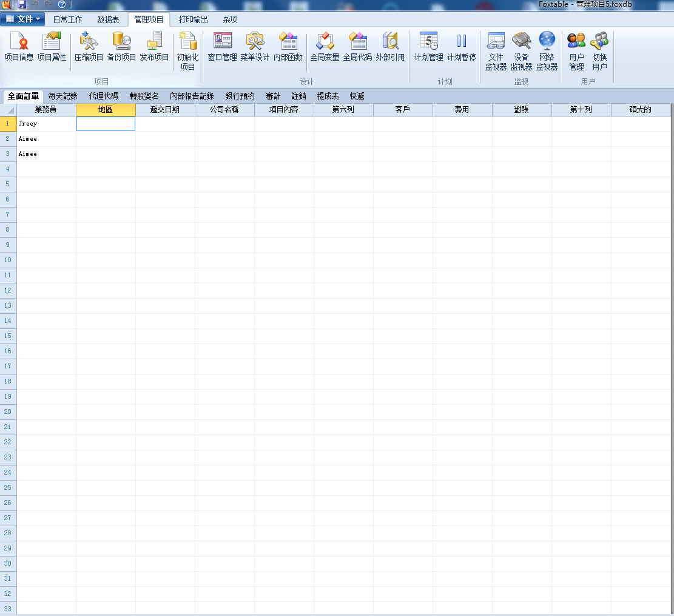674x616 pixels.
Task: Open 全局代码 global code
Action: pos(358,46)
